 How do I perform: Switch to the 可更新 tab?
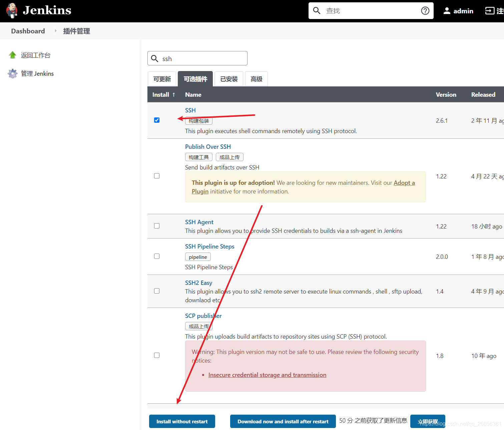[x=162, y=79]
